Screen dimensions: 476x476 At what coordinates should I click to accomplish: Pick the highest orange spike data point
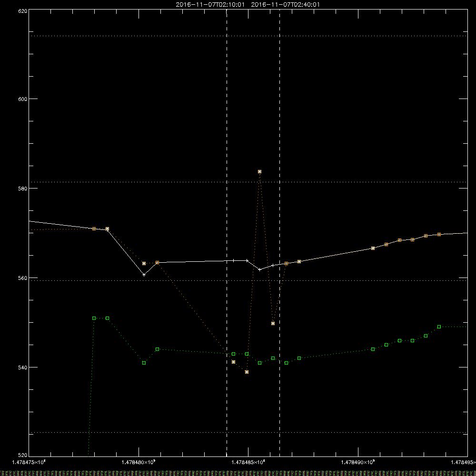259,172
